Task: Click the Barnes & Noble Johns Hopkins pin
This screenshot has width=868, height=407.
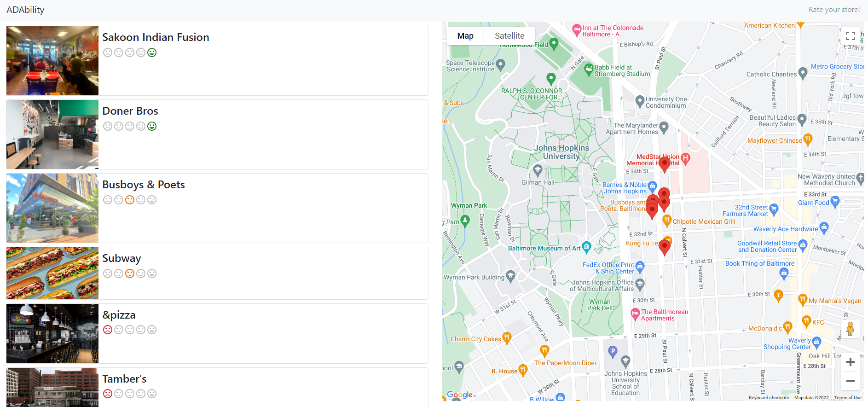Action: (x=652, y=187)
